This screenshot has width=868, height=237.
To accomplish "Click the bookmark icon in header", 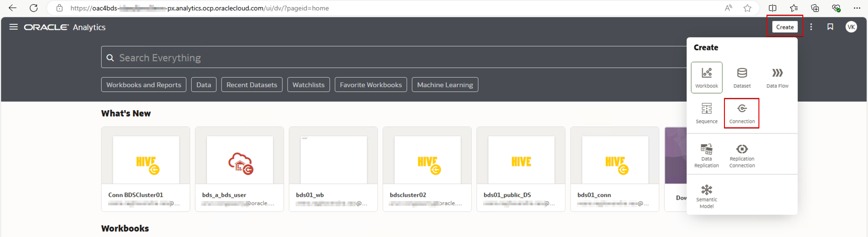I will [x=830, y=27].
